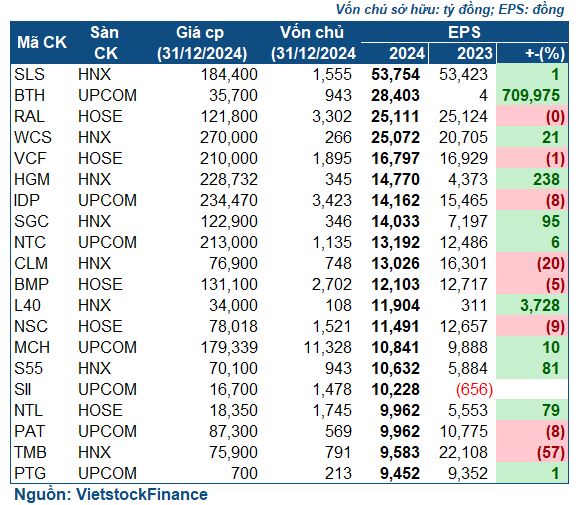This screenshot has width=580, height=505.
Task: Click the EPS 2023 column header
Action: click(475, 53)
